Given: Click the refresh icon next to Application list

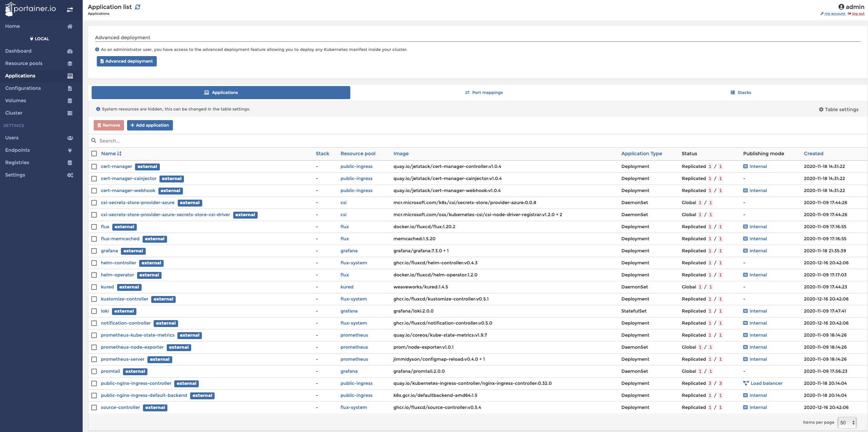Looking at the screenshot, I should click(x=138, y=7).
